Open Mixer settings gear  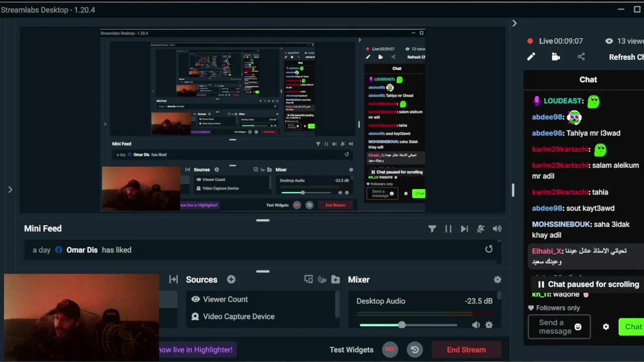point(498,280)
